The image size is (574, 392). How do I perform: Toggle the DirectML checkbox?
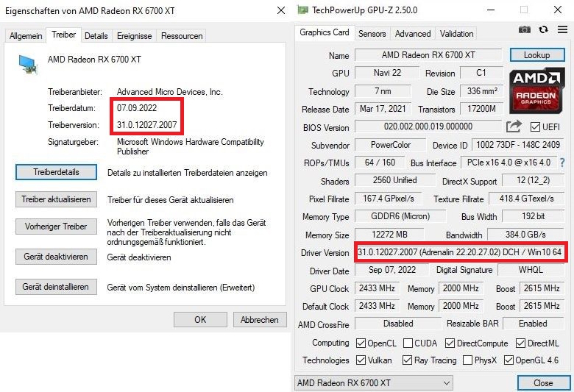pyautogui.click(x=520, y=343)
